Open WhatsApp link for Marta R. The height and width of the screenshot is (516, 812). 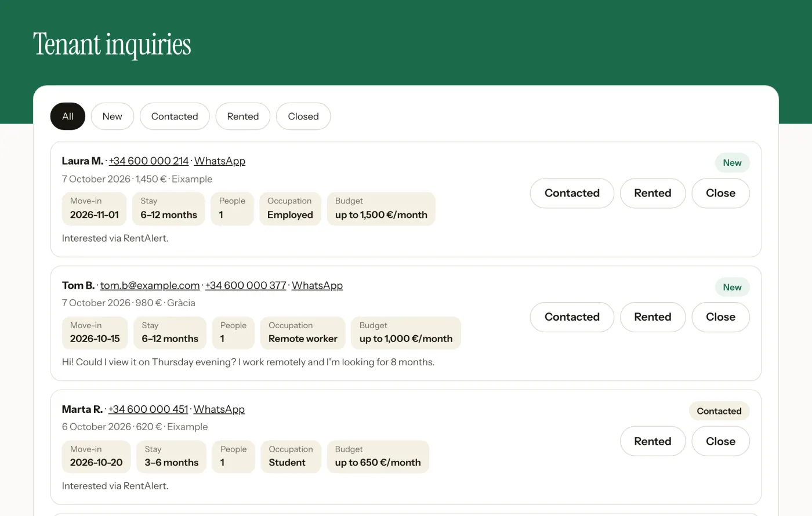click(x=219, y=409)
